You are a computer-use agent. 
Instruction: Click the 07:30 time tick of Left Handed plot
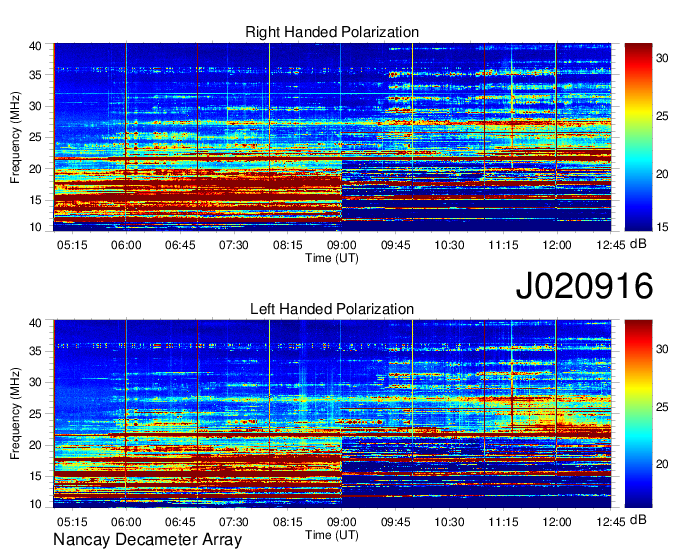pos(234,522)
